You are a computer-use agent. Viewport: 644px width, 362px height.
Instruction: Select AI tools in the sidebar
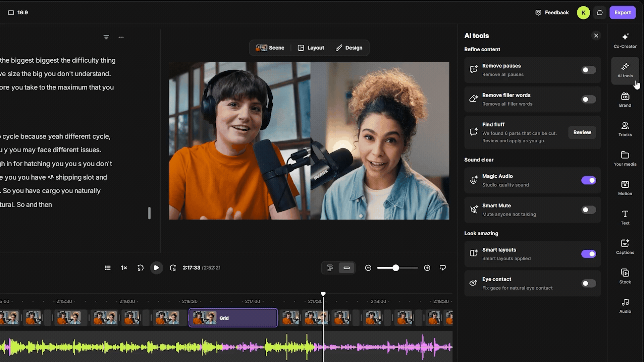point(625,70)
